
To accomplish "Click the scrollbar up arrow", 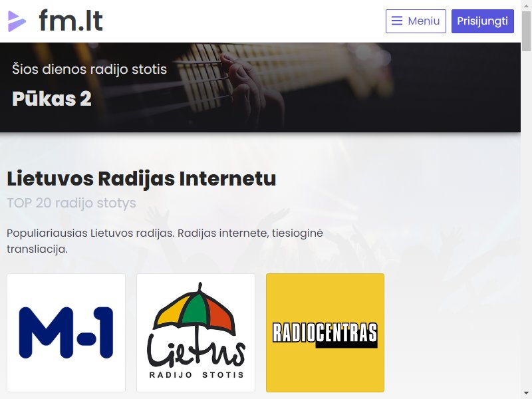I will (526, 5).
